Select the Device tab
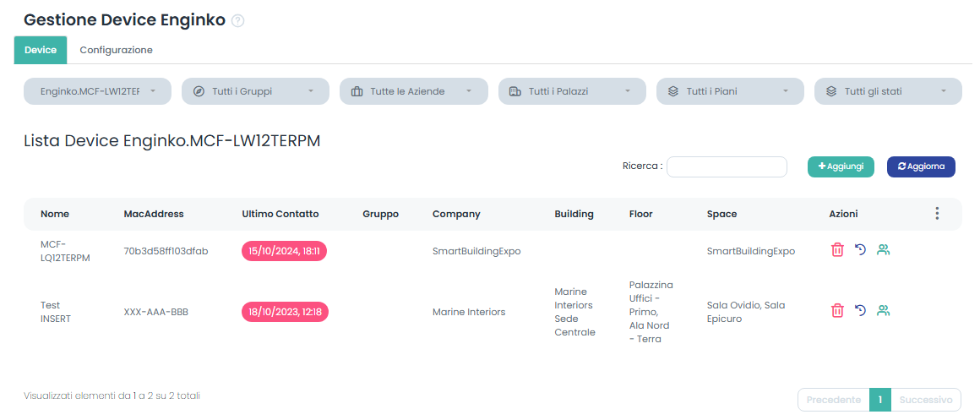This screenshot has width=980, height=420. [41, 51]
